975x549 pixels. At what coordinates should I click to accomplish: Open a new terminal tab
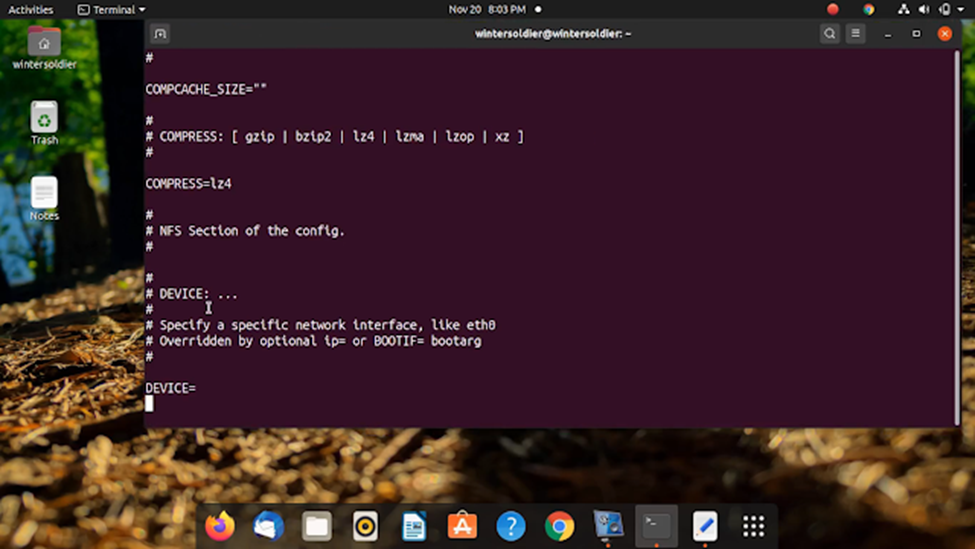pyautogui.click(x=160, y=33)
